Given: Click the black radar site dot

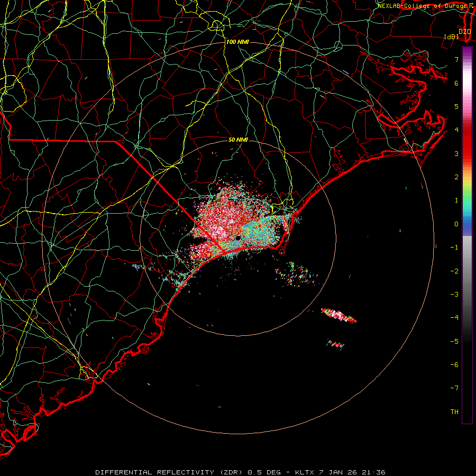Looking at the screenshot, I should tap(239, 237).
